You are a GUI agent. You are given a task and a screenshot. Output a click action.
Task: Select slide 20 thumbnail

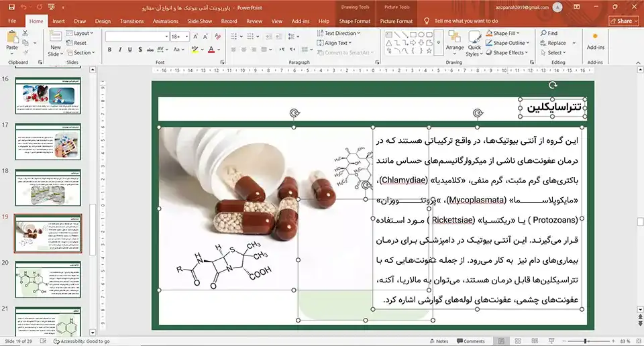point(48,280)
